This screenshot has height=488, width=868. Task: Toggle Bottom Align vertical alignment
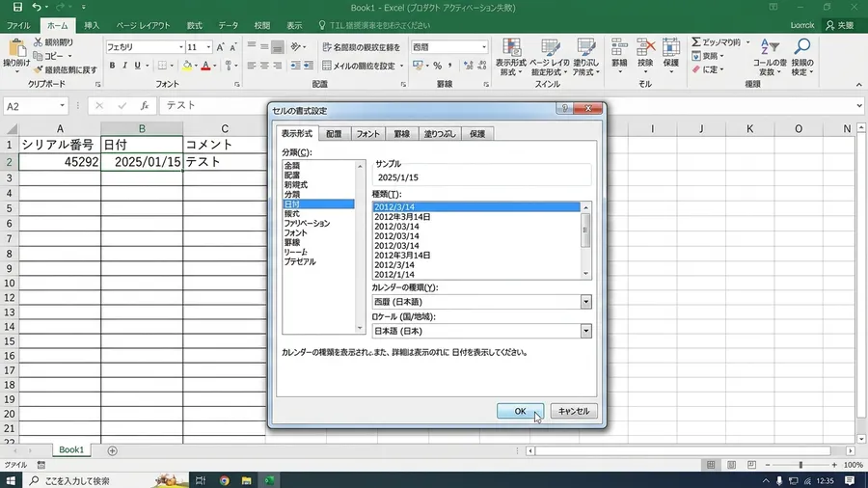[x=278, y=47]
